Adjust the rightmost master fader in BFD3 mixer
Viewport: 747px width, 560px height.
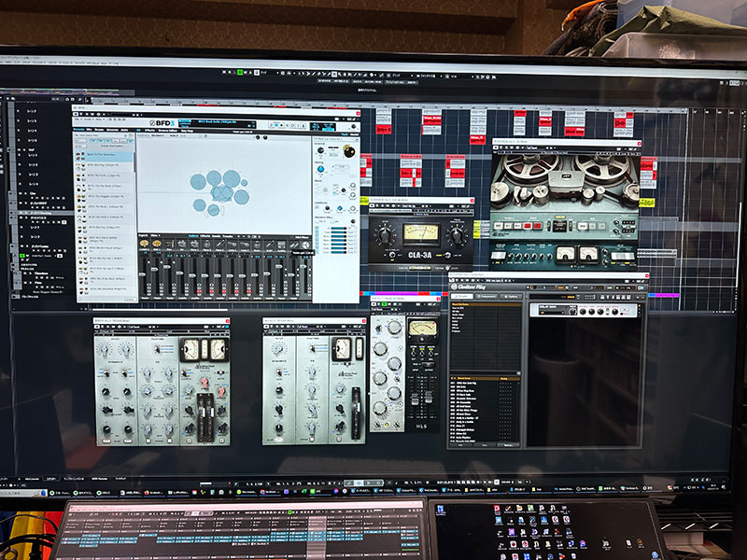[x=303, y=266]
